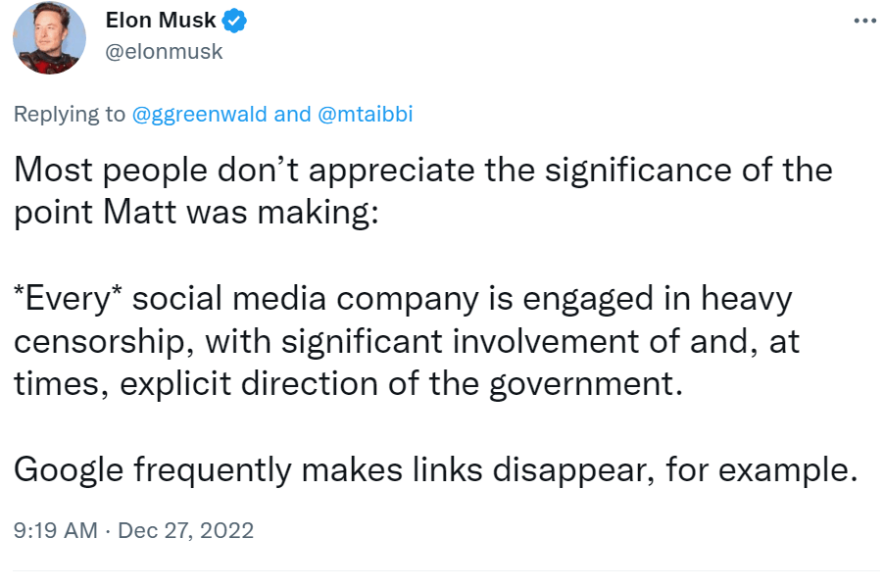Click the 9:19 AM timestamp

coord(55,531)
